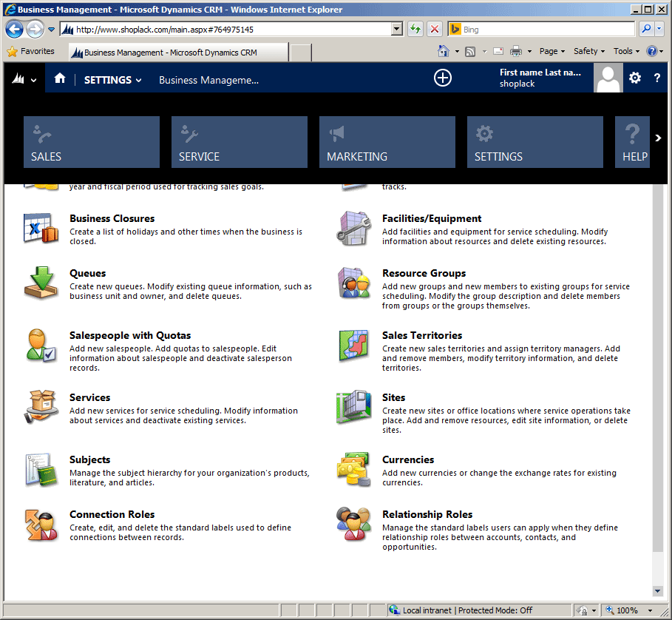Click the Bing search magnifier button
This screenshot has width=672, height=620.
coord(646,29)
